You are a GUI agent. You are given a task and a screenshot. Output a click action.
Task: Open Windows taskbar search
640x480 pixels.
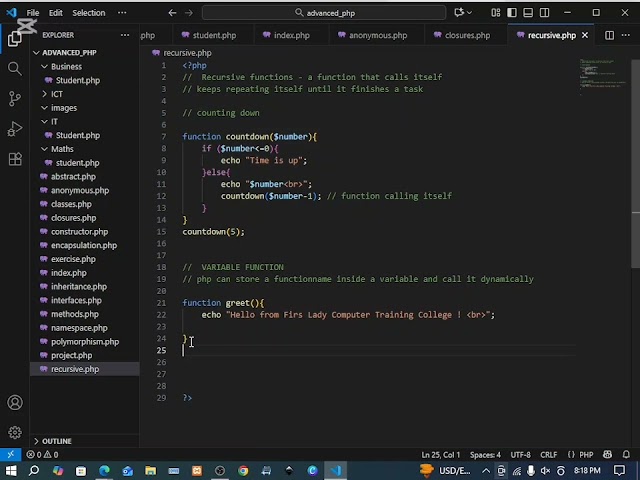[x=34, y=471]
